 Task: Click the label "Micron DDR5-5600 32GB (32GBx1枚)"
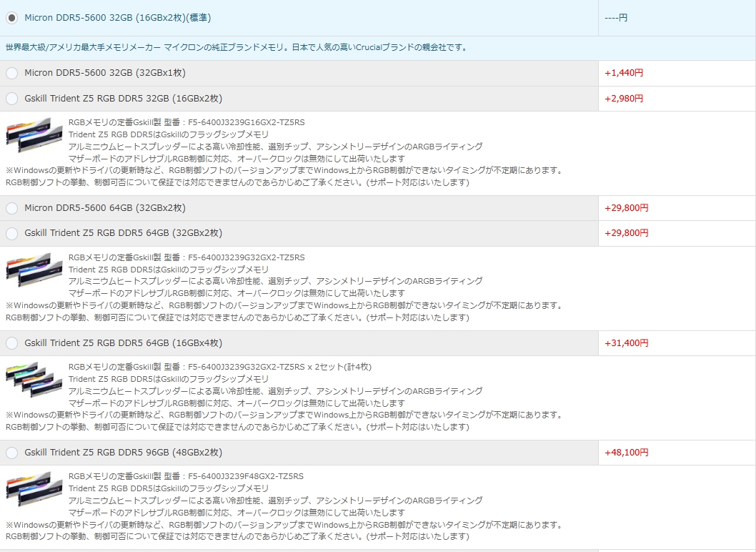point(105,73)
